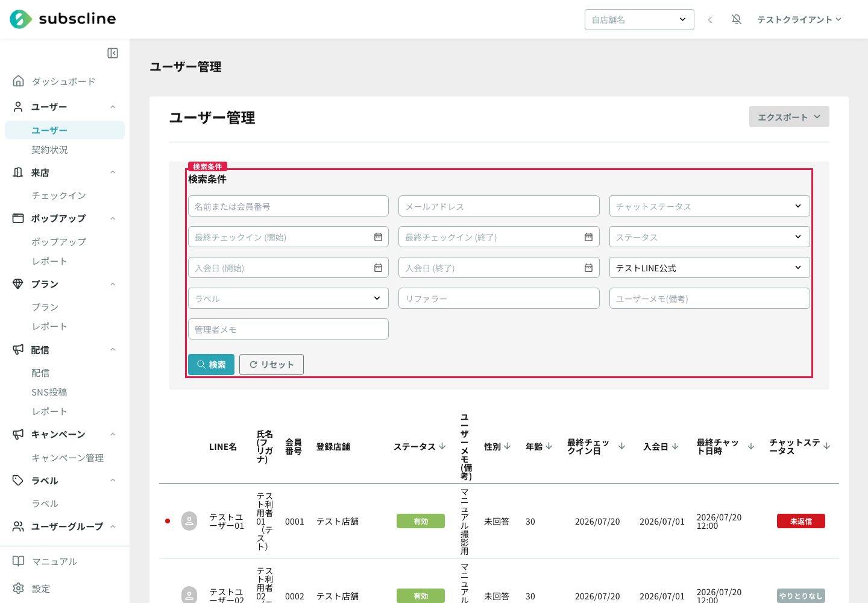Open ダッシュボード in sidebar

[x=64, y=81]
